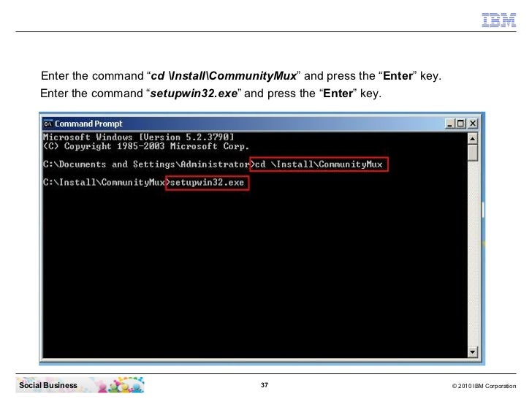
Task: Click the 'C:\Install\CommunityMux>' prompt text
Action: click(106, 183)
